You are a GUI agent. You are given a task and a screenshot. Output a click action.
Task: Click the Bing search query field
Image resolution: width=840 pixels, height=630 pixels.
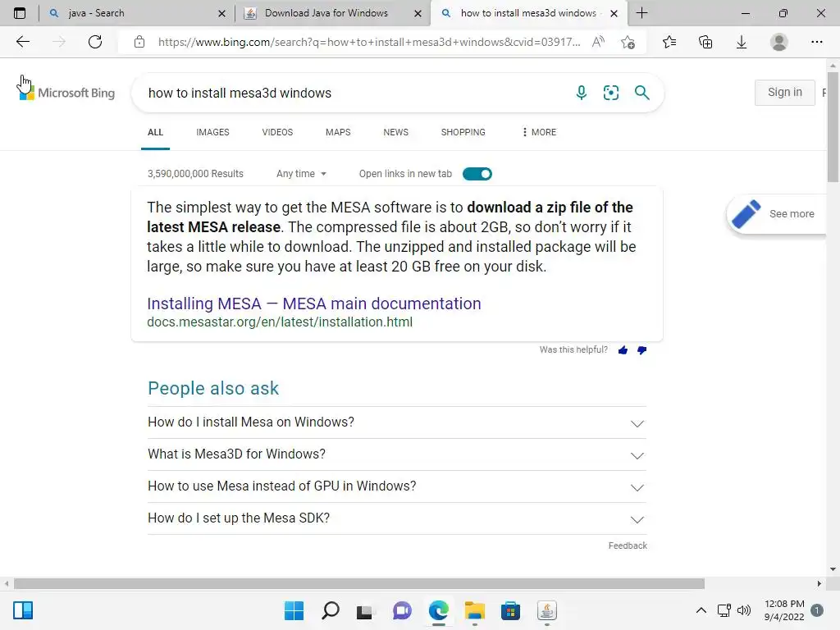click(x=354, y=93)
